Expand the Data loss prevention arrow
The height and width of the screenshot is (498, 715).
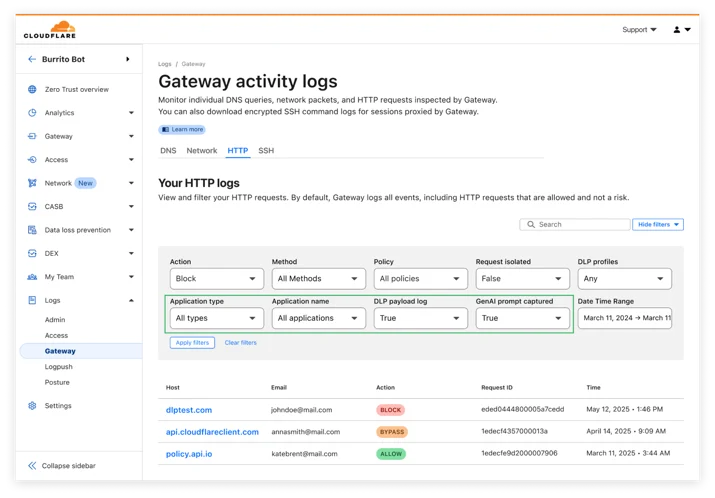click(x=131, y=230)
